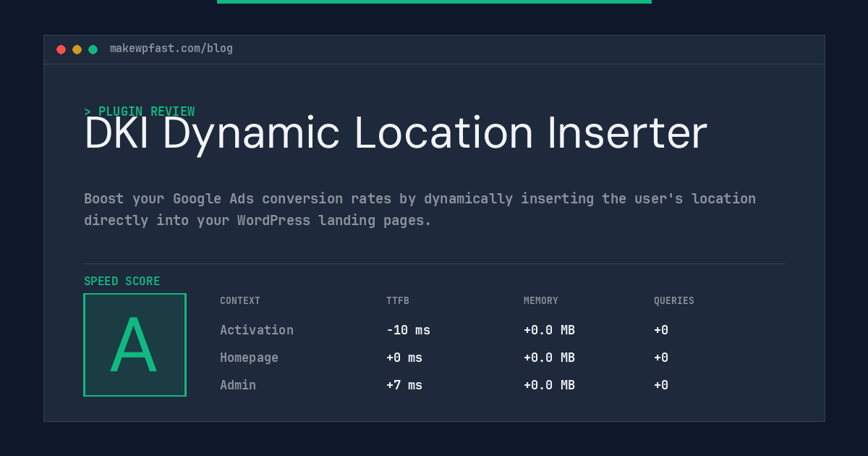Viewport: 868px width, 456px height.
Task: Click the yellow window dot
Action: click(77, 49)
